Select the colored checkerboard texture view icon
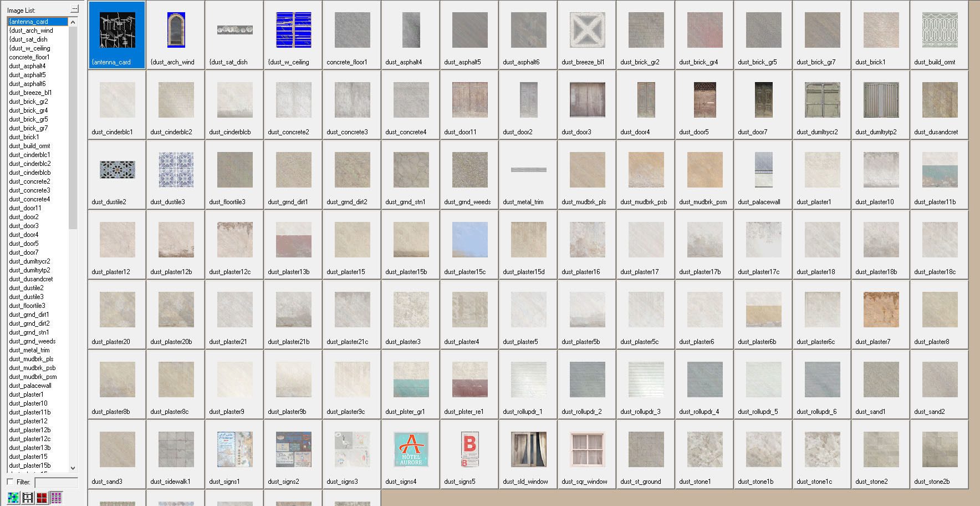Screen dimensions: 980x506 click(x=13, y=498)
